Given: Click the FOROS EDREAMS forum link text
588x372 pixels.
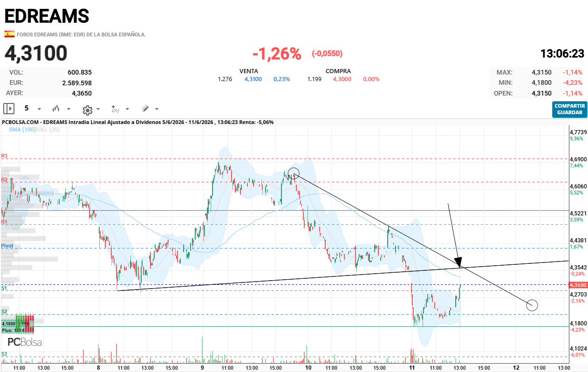Looking at the screenshot, I should click(x=81, y=34).
